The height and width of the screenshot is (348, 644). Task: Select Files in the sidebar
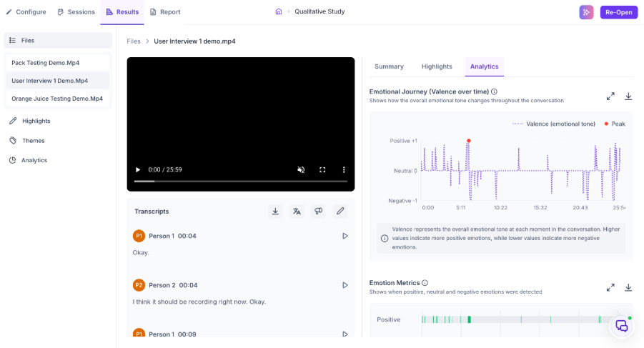click(x=58, y=40)
